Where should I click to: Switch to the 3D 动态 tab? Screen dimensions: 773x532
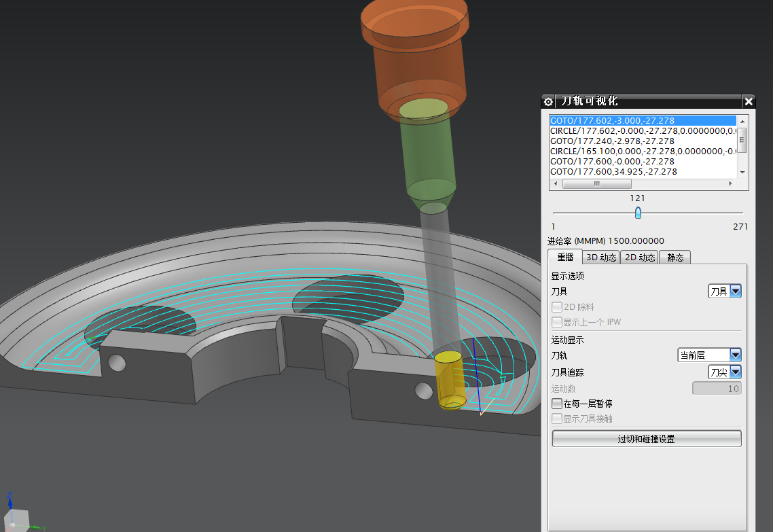click(601, 258)
